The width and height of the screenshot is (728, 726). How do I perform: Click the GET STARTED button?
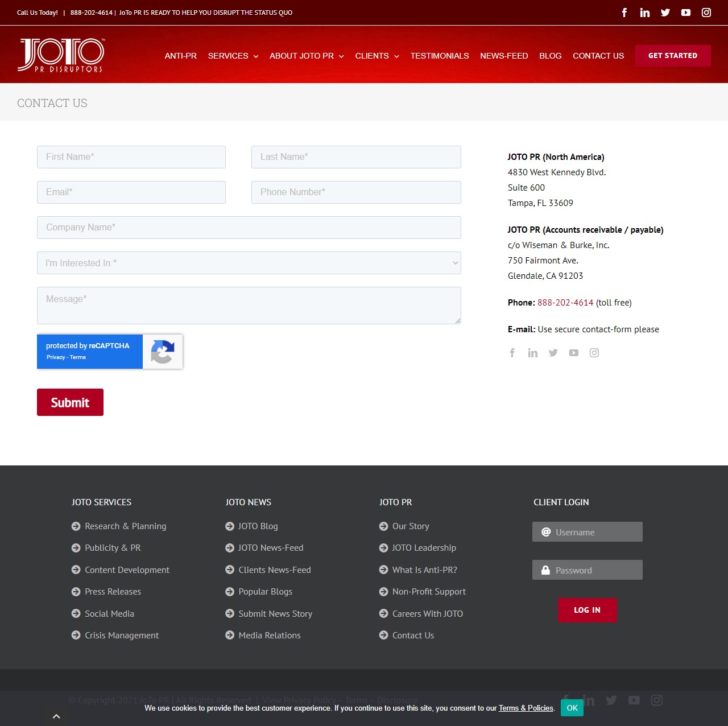pyautogui.click(x=673, y=55)
